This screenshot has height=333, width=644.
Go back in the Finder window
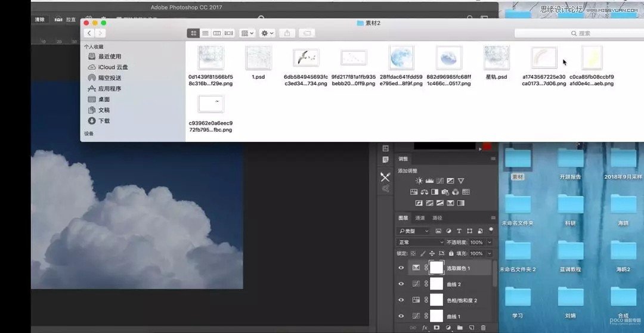point(89,33)
